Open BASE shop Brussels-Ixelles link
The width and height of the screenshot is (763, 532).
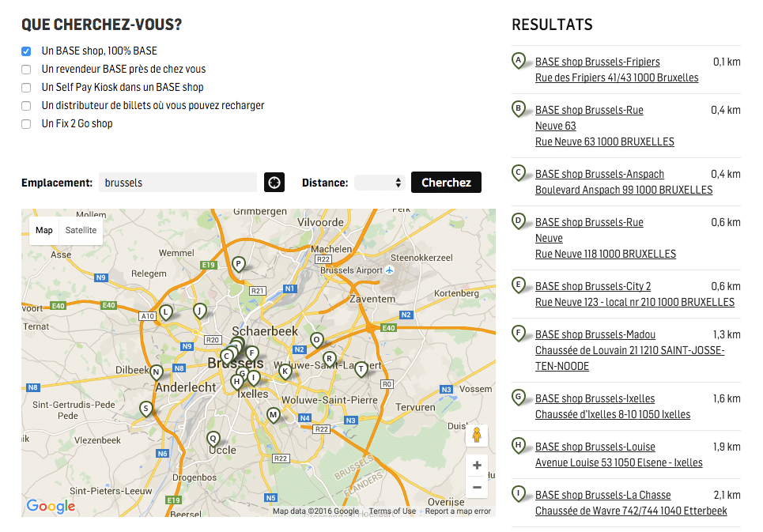pyautogui.click(x=595, y=398)
